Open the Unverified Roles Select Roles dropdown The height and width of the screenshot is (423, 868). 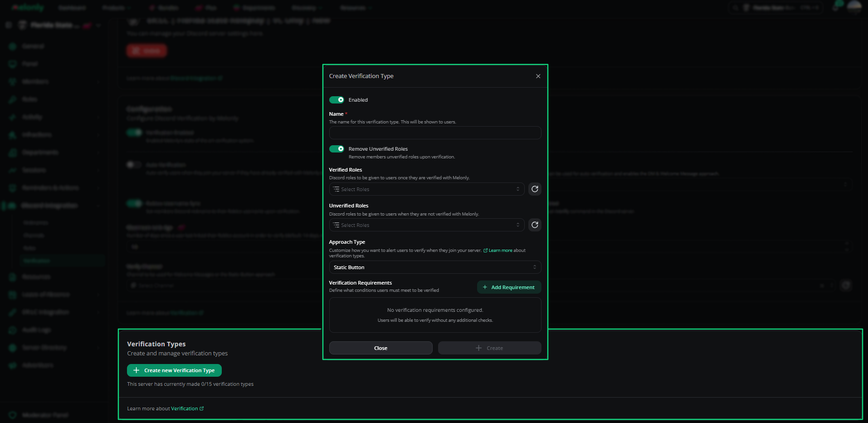(x=427, y=225)
